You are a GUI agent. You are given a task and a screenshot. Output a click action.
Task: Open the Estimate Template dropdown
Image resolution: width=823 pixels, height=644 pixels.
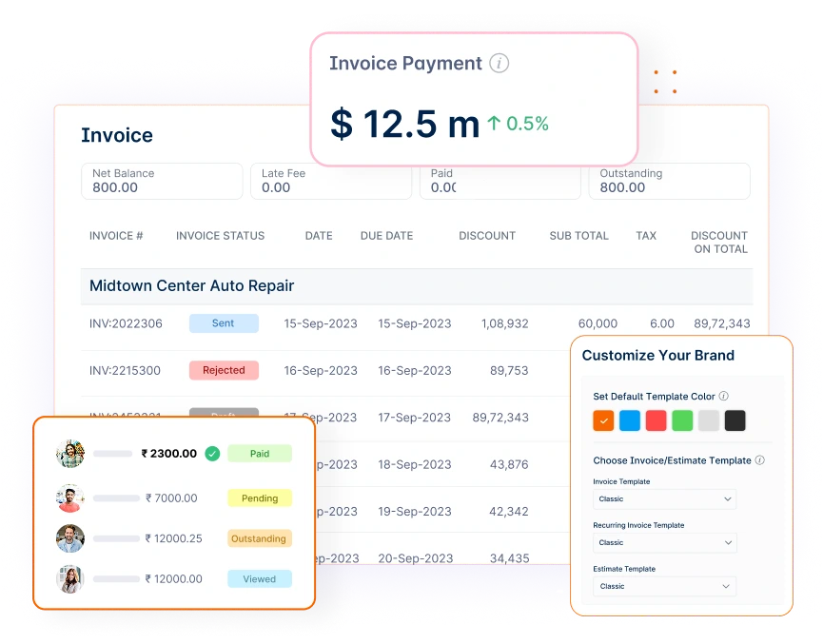(x=664, y=586)
